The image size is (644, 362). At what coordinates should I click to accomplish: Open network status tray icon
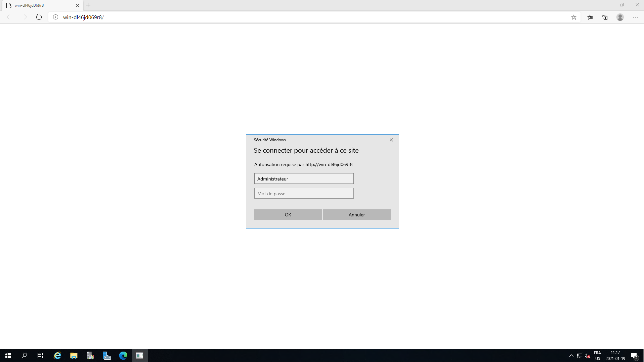(x=579, y=356)
